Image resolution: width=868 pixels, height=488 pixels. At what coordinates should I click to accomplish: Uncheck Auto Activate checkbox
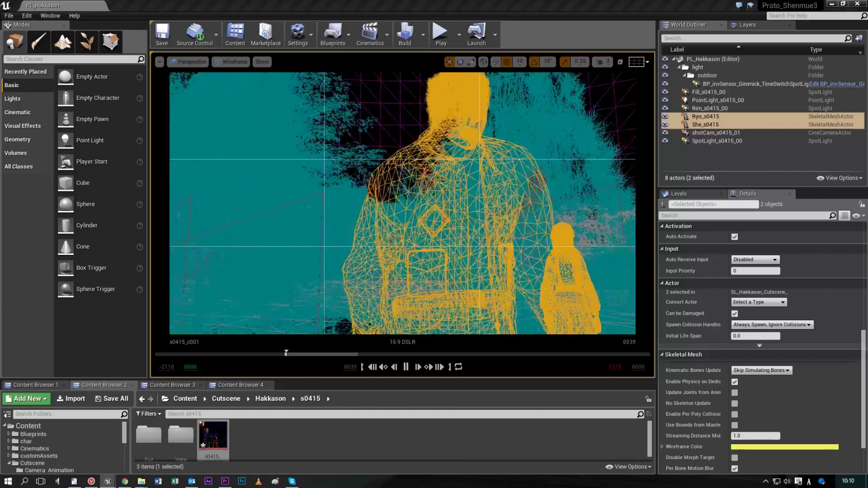(734, 237)
